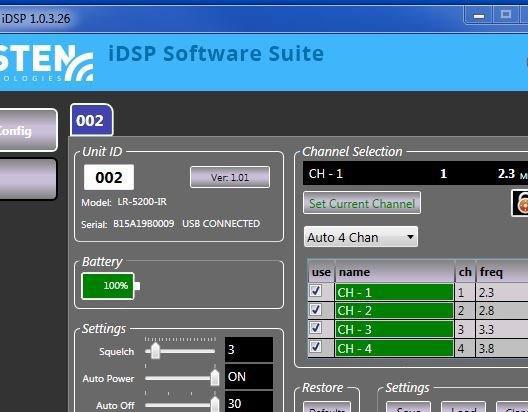
Task: Open the Auto 4 Chan dropdown
Action: (361, 237)
